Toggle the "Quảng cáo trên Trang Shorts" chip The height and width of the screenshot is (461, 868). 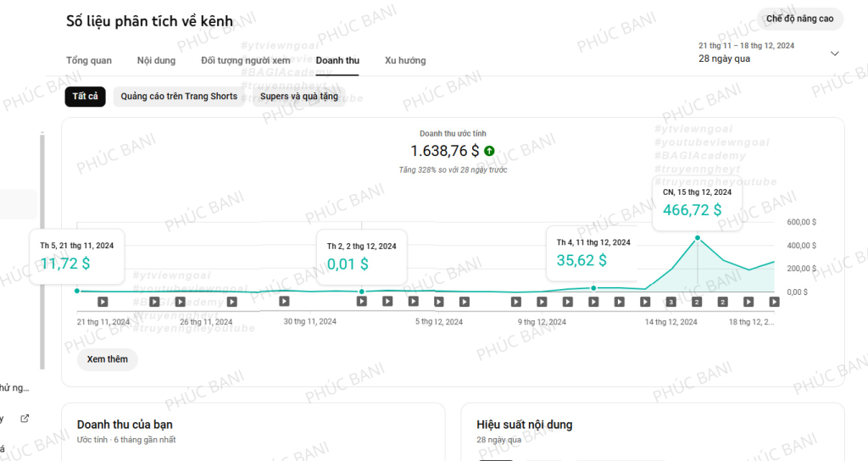(179, 97)
